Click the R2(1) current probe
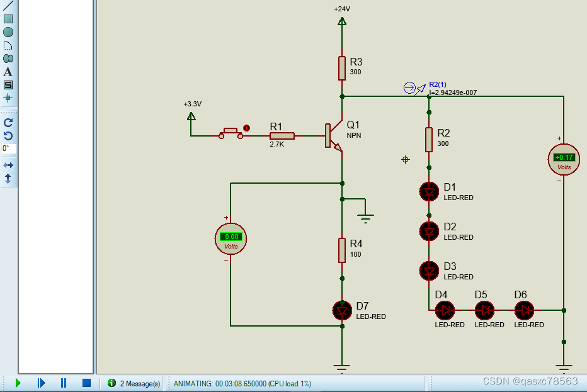This screenshot has width=587, height=392. 414,89
